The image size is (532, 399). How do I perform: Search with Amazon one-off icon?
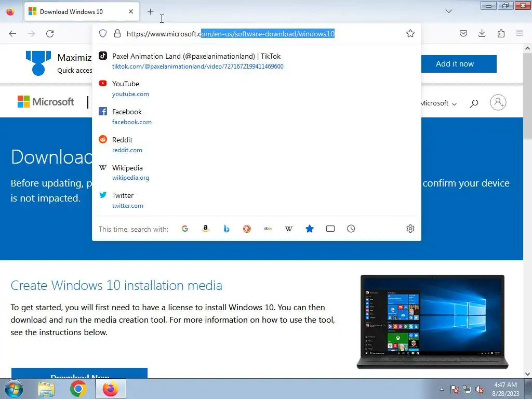coord(206,229)
